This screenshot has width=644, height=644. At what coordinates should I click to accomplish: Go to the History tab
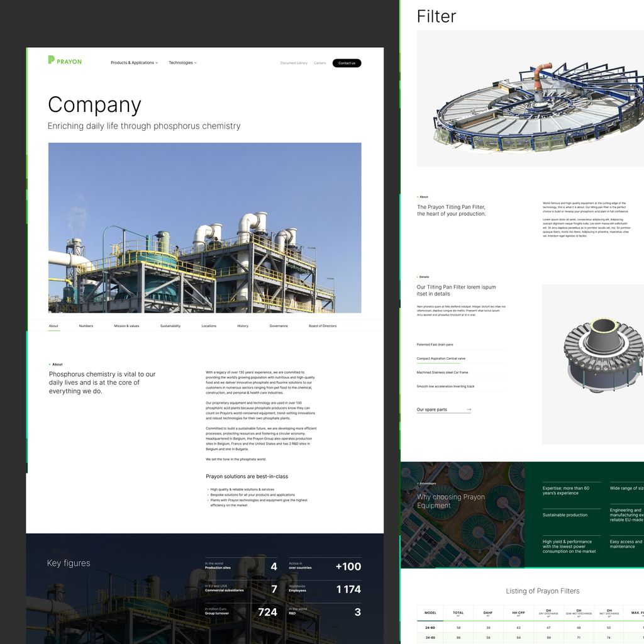(x=243, y=326)
